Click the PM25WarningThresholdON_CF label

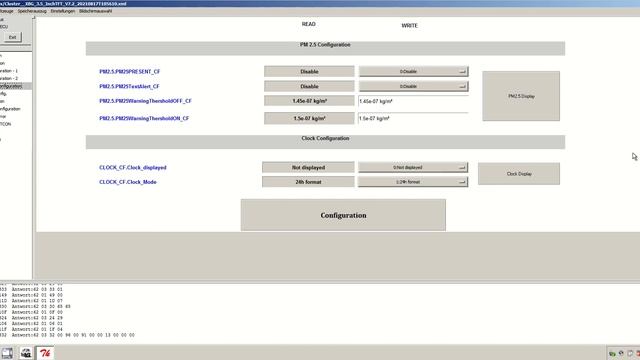[x=144, y=118]
